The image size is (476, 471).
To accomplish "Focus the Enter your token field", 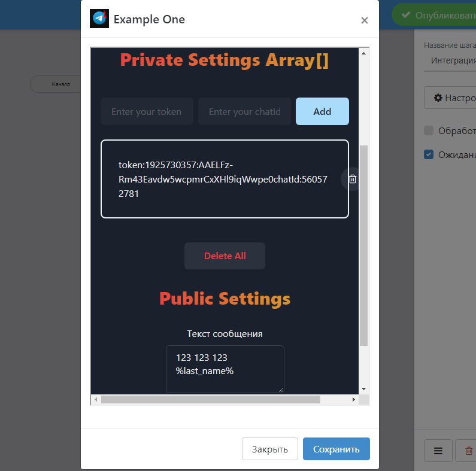I will tap(147, 111).
